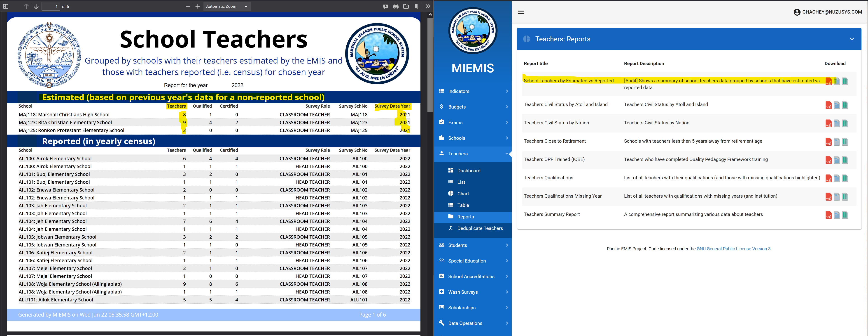
Task: Download Teachers Summary Report as PDF
Action: point(828,215)
